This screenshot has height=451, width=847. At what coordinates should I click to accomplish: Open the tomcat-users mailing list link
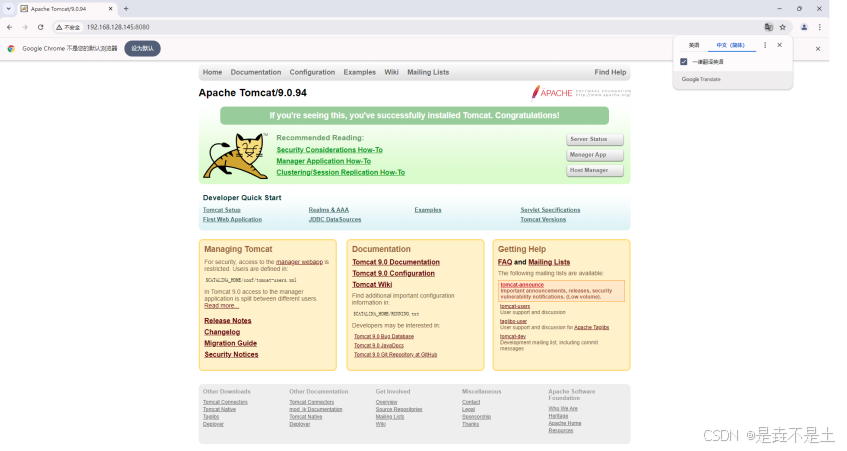tap(515, 306)
